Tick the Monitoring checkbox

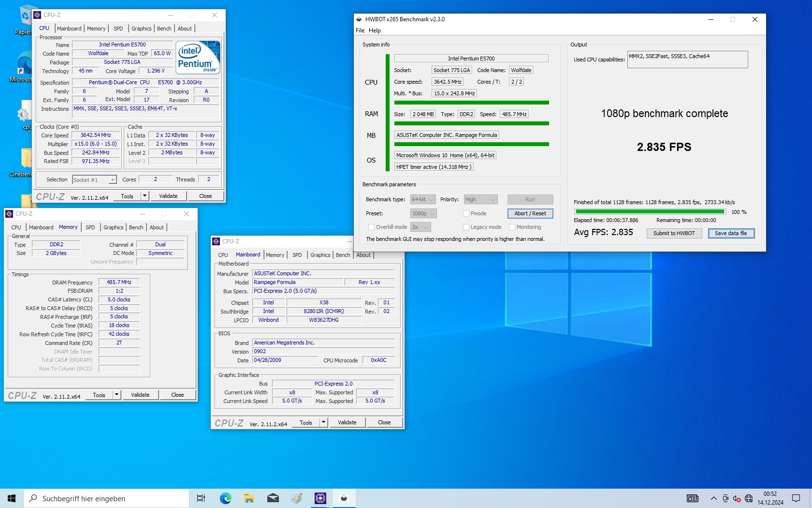[x=512, y=227]
